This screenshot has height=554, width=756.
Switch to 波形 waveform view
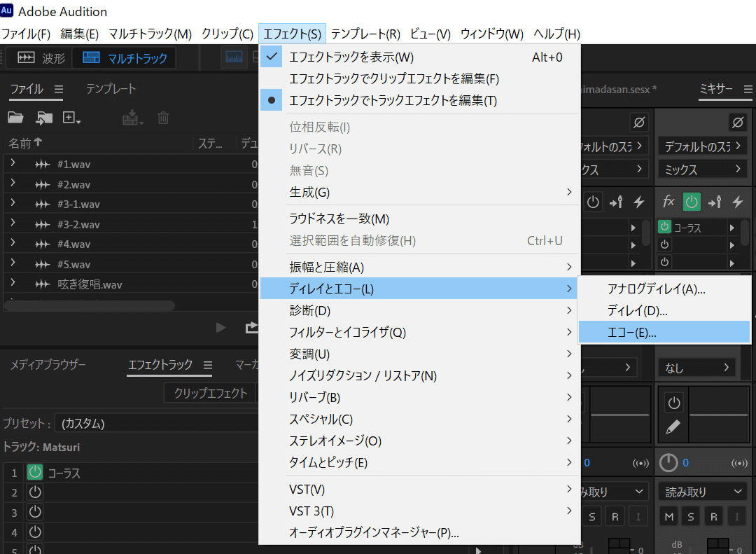click(x=41, y=58)
